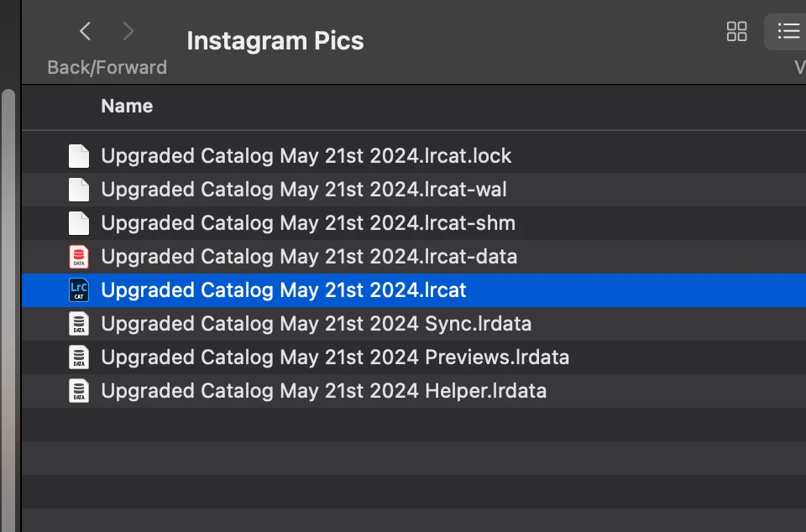The width and height of the screenshot is (806, 532).
Task: Click the red lrcat-data file icon
Action: [x=78, y=257]
